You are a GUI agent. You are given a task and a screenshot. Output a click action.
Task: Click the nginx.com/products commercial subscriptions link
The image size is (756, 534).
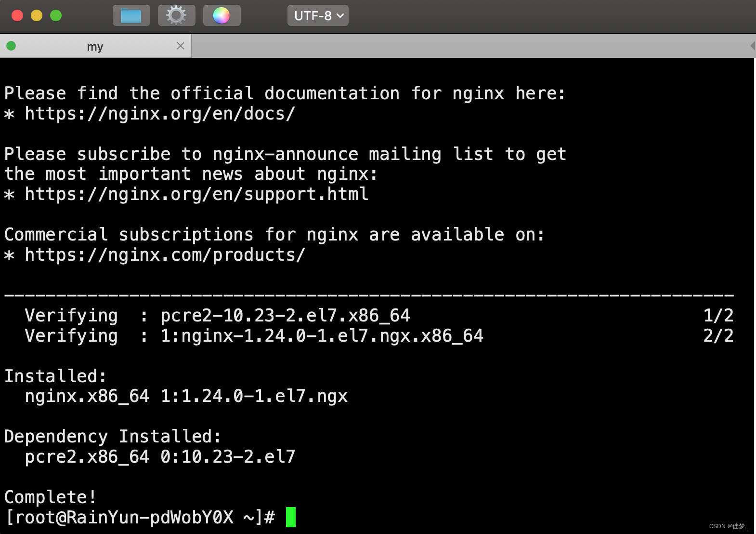[164, 254]
